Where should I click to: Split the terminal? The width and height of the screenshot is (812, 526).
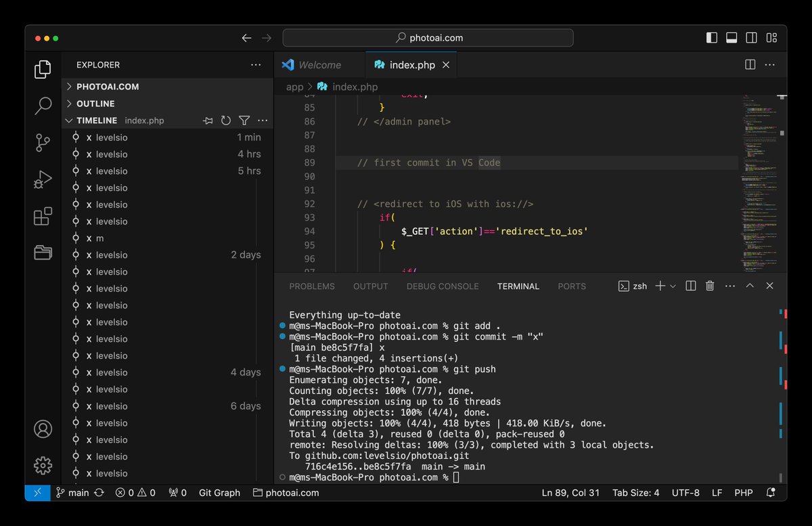690,286
